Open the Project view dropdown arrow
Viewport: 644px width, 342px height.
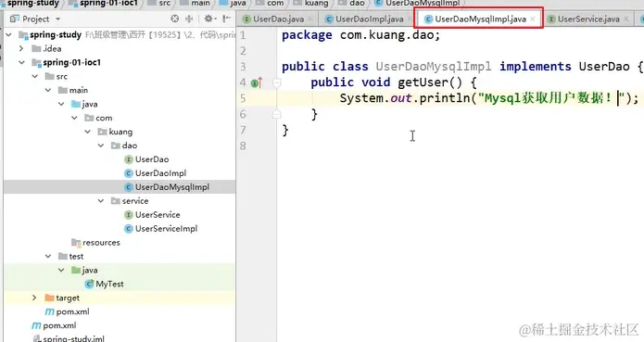point(57,19)
